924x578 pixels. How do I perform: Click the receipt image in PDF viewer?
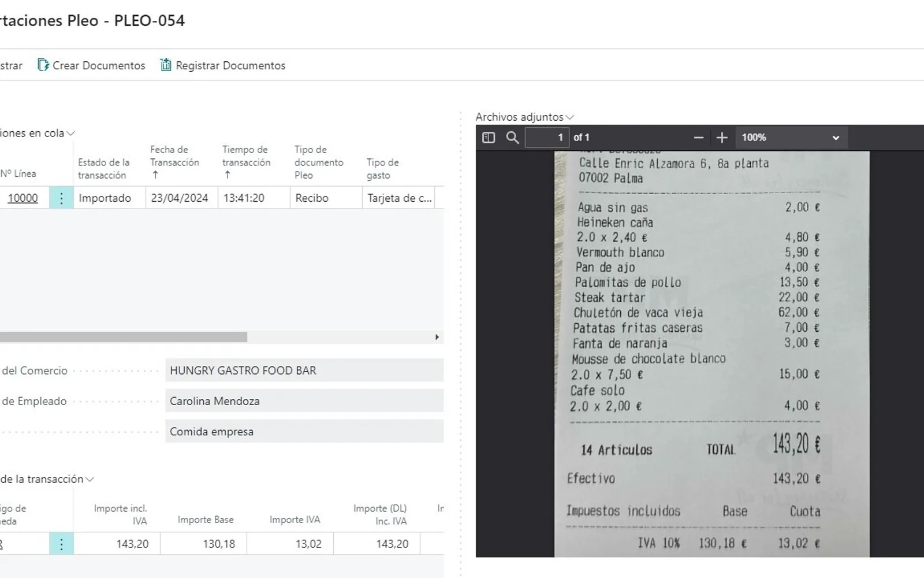(x=711, y=354)
